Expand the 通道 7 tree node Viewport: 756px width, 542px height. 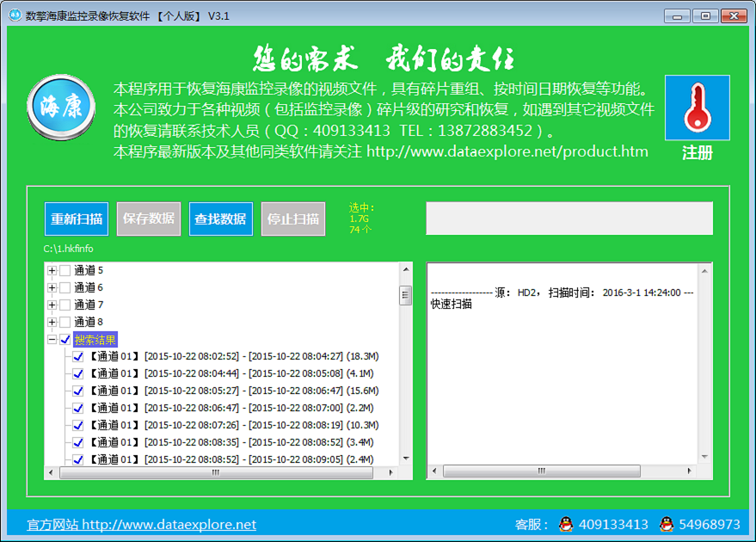point(52,305)
